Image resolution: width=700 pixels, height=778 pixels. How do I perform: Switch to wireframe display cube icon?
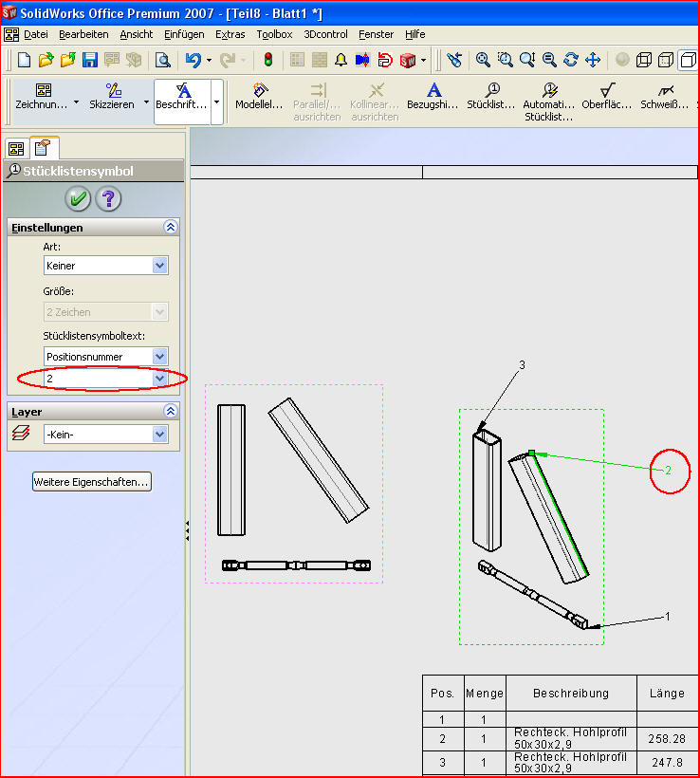[x=643, y=60]
